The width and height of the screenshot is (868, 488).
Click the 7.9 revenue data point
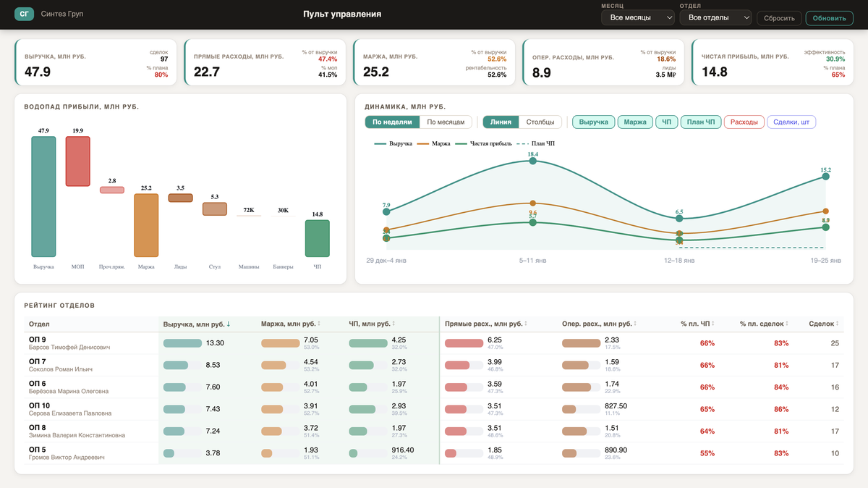(386, 212)
